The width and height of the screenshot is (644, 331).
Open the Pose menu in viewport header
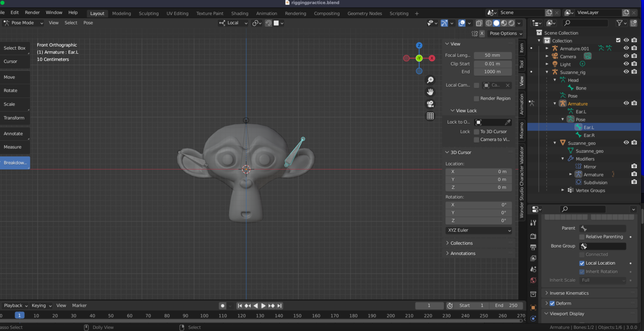point(88,23)
